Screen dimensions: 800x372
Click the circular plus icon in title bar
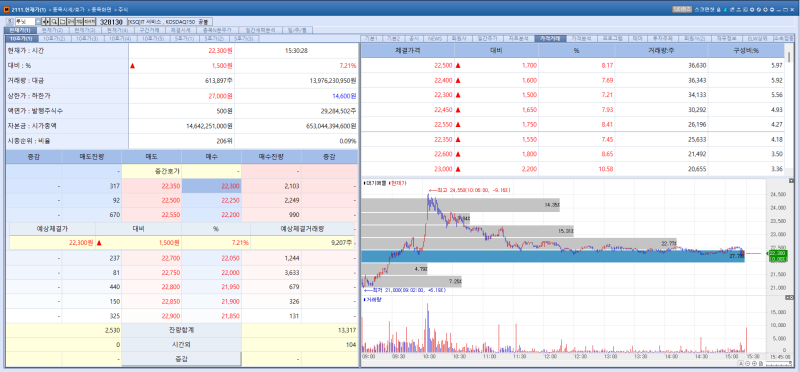765,9
